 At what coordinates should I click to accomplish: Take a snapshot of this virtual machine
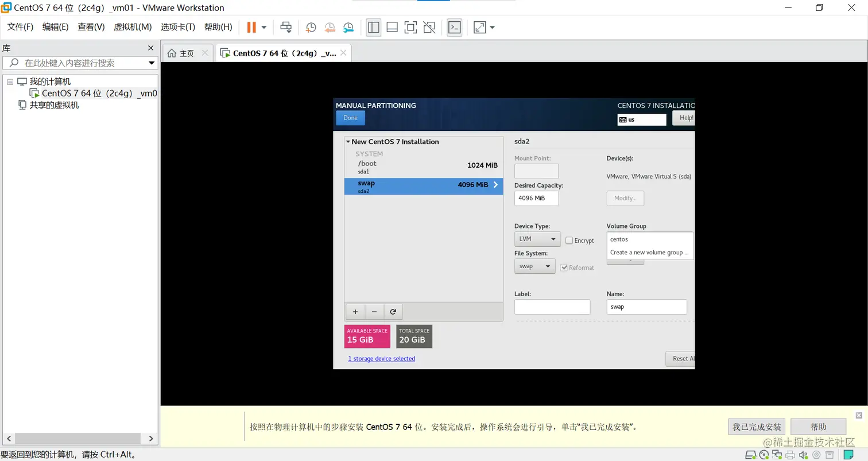click(x=311, y=27)
